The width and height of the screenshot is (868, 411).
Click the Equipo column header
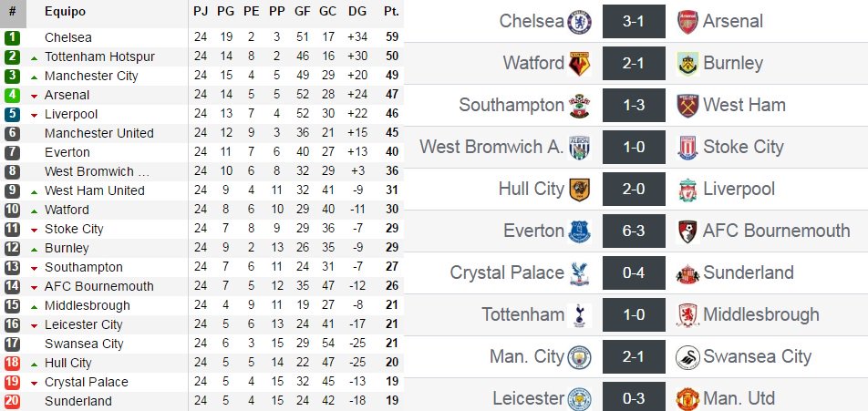[66, 12]
